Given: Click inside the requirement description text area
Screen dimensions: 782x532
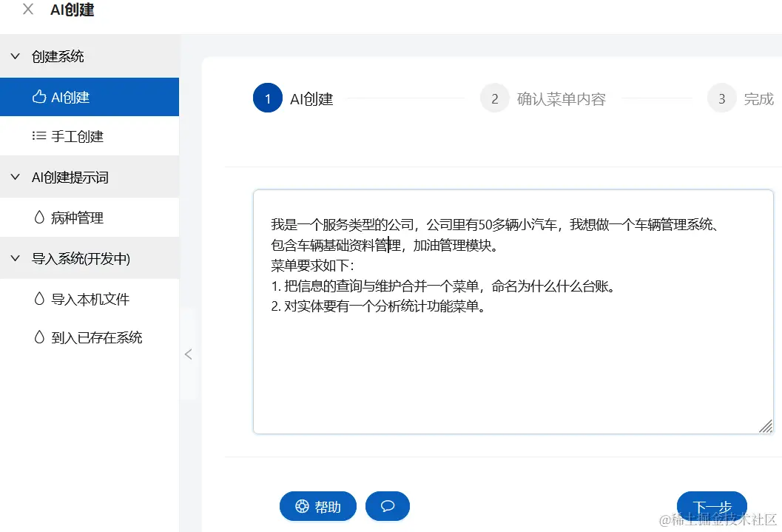Looking at the screenshot, I should 513,312.
